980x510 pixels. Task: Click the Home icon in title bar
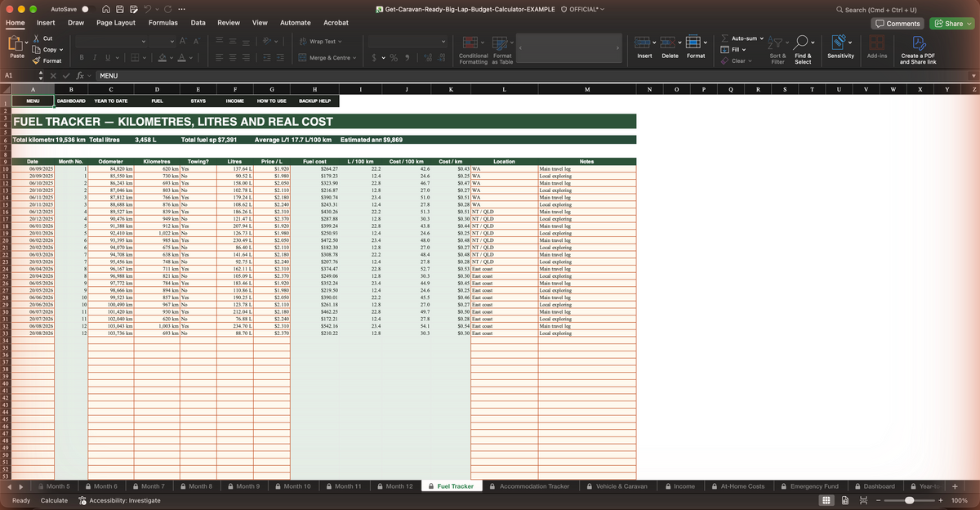pos(107,9)
